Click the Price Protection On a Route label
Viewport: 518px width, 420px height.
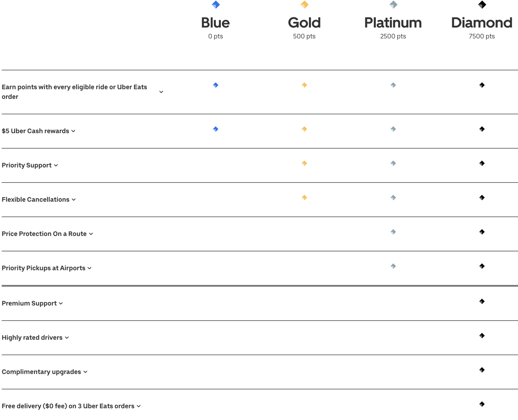tap(44, 234)
